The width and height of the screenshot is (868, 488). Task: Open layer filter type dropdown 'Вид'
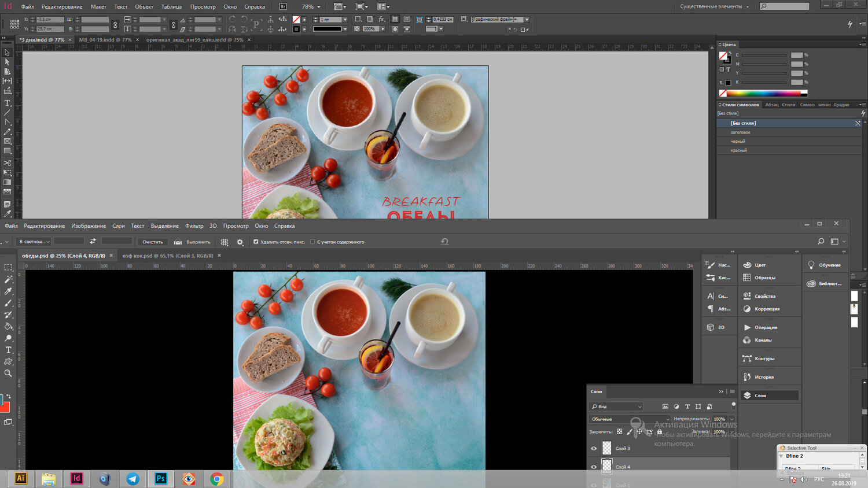click(616, 406)
